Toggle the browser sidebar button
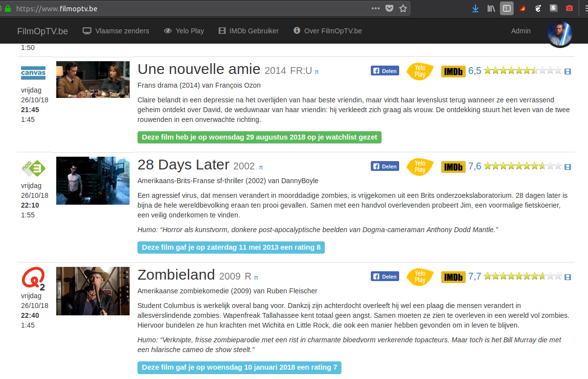Screen dimensions: 588x379 [507, 8]
